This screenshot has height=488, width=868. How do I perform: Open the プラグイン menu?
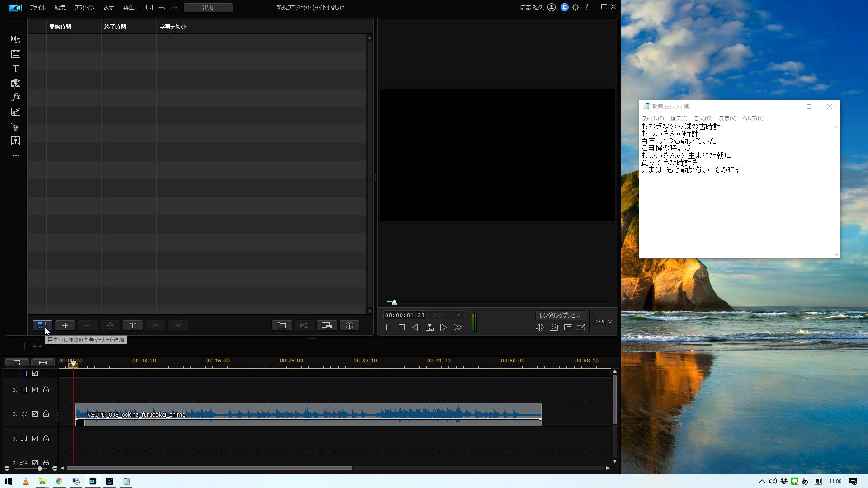(84, 8)
